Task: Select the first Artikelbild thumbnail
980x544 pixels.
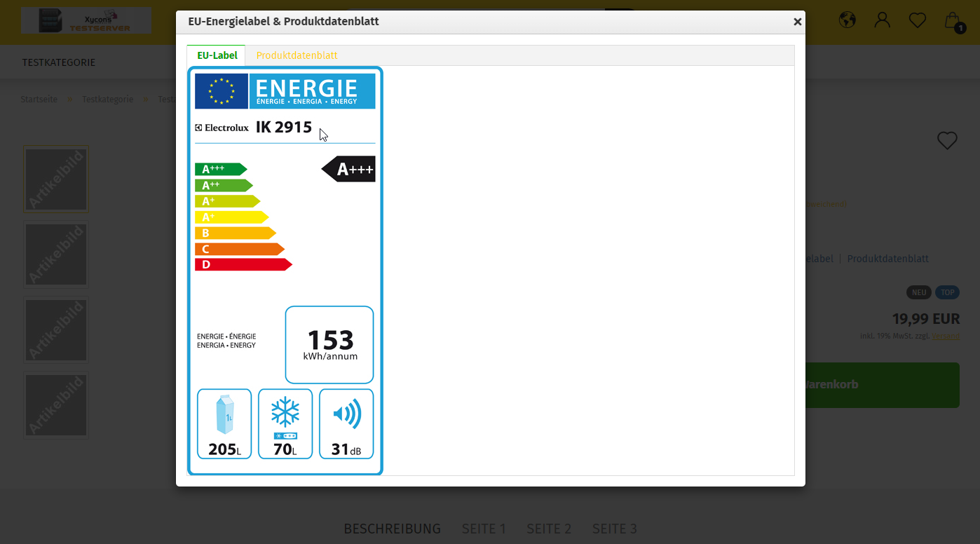Action: click(x=56, y=179)
